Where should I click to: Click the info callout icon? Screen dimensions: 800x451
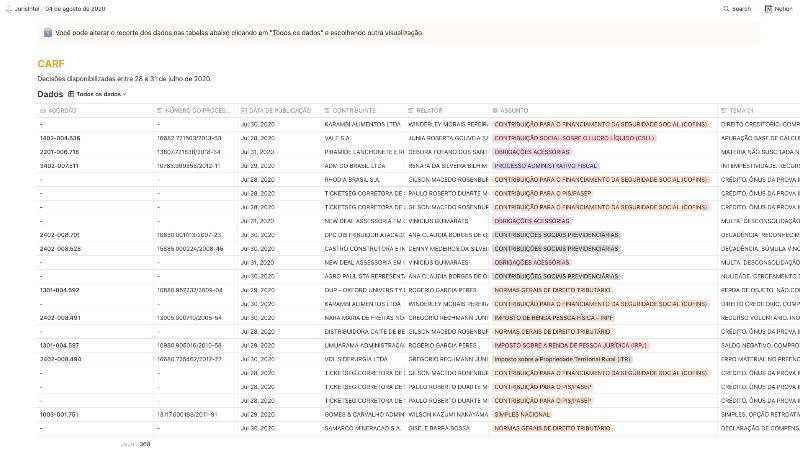tap(47, 33)
